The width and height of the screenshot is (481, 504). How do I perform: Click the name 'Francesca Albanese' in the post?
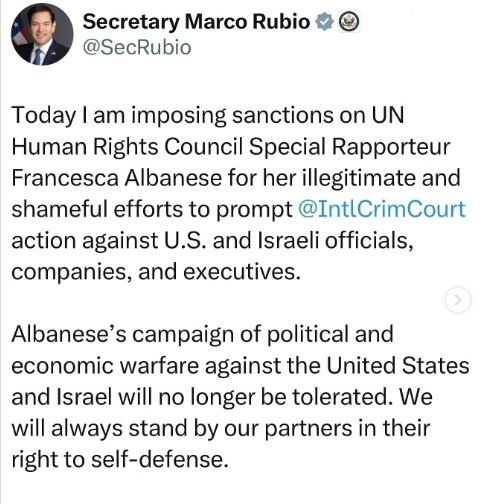coord(117,178)
